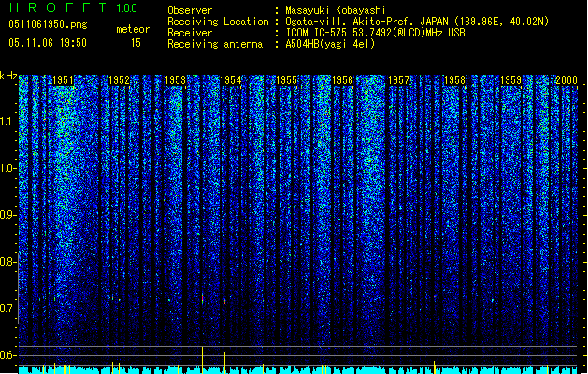
Task: Click the 0.9 kHz axis tick label
Action: point(7,215)
